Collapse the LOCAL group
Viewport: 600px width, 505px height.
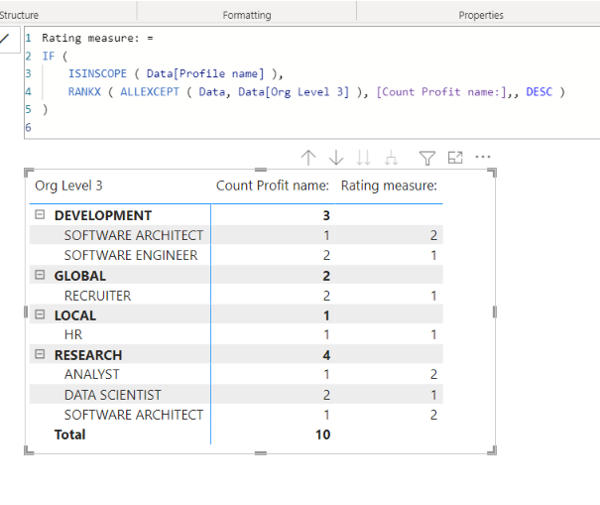coord(40,314)
